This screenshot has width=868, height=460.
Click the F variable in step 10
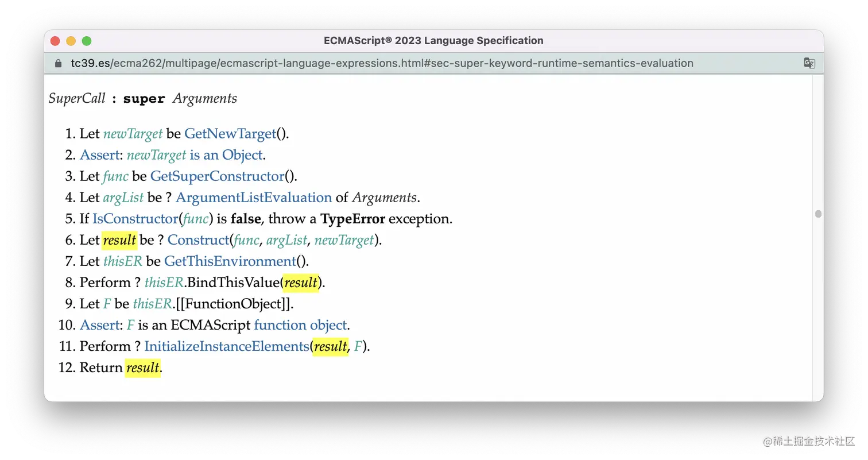click(x=130, y=325)
